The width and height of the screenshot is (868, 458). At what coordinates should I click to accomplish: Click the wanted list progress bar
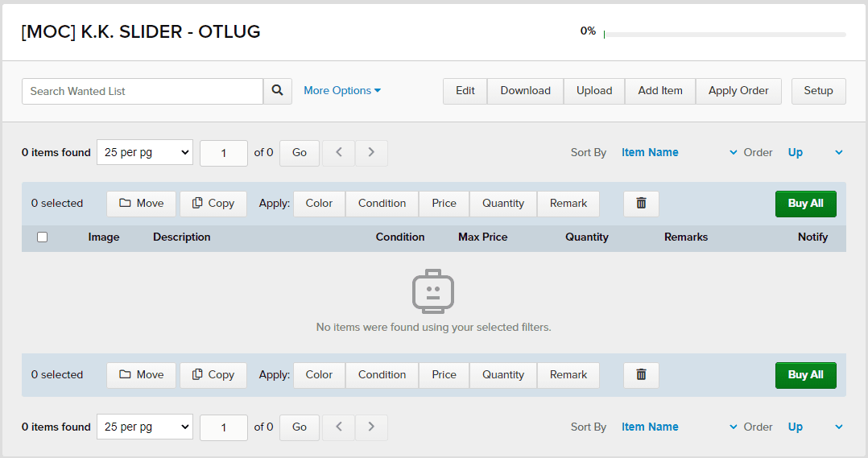pos(725,35)
